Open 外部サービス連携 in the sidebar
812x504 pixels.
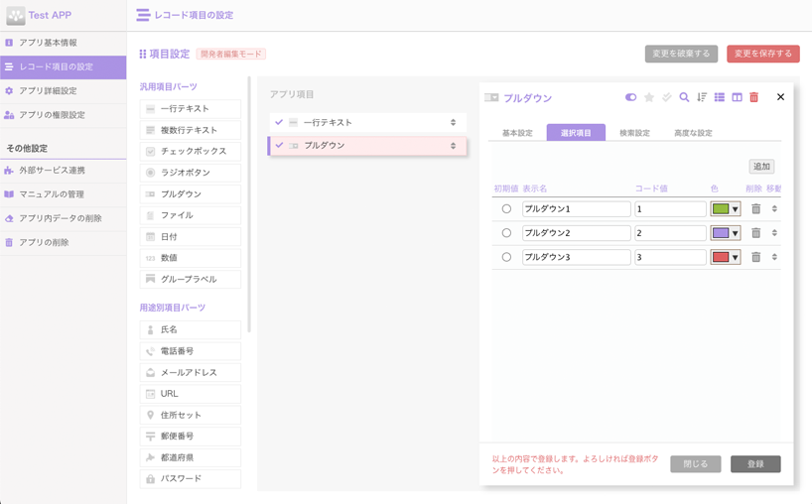point(64,171)
